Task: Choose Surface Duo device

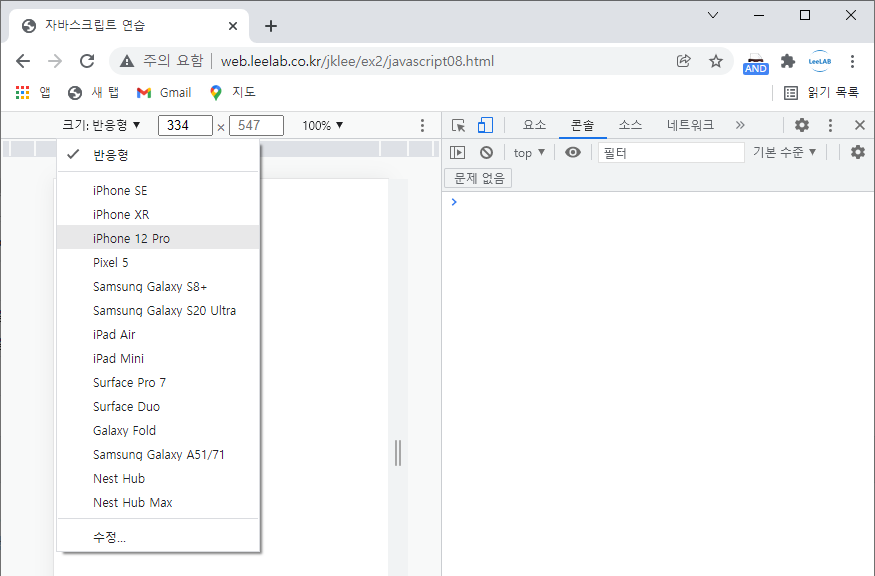Action: click(158, 406)
